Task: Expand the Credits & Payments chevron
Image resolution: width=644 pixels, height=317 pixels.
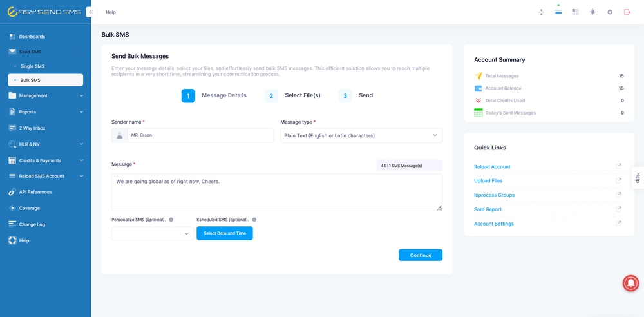Action: (x=81, y=160)
